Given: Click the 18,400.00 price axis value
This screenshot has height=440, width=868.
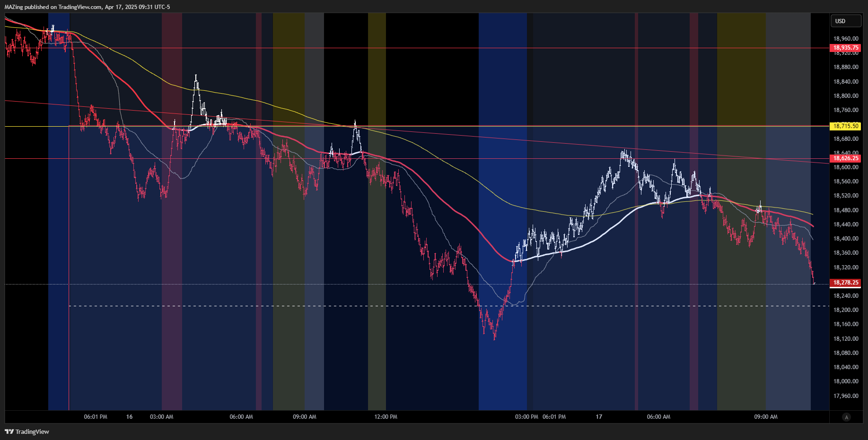Looking at the screenshot, I should point(846,239).
